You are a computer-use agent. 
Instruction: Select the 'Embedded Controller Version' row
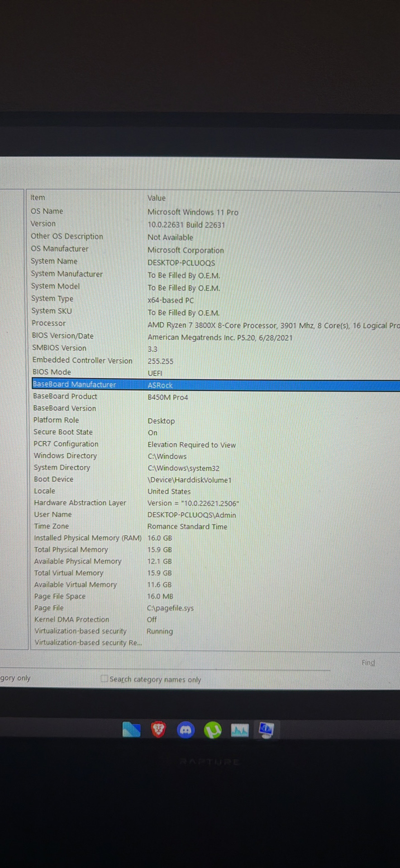click(x=215, y=361)
